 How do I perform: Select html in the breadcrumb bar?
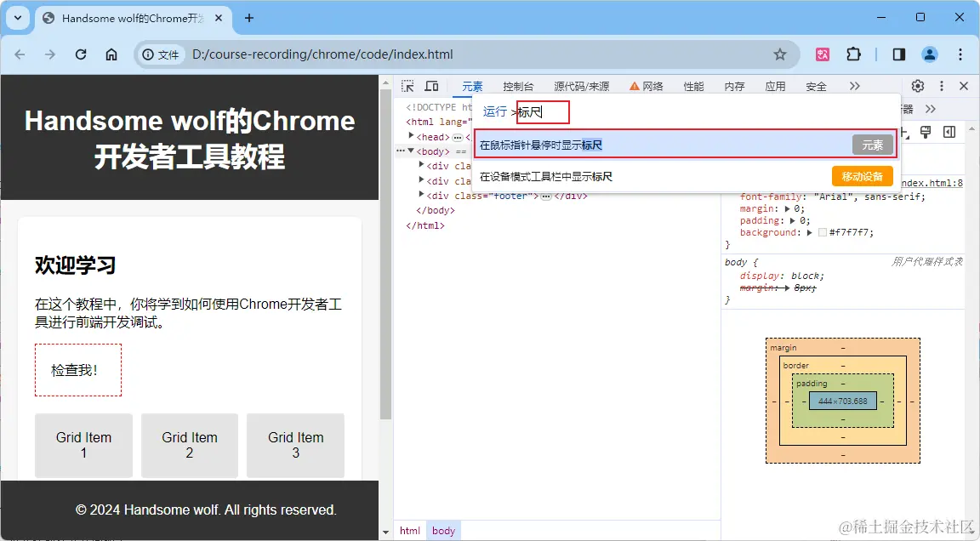click(x=410, y=531)
